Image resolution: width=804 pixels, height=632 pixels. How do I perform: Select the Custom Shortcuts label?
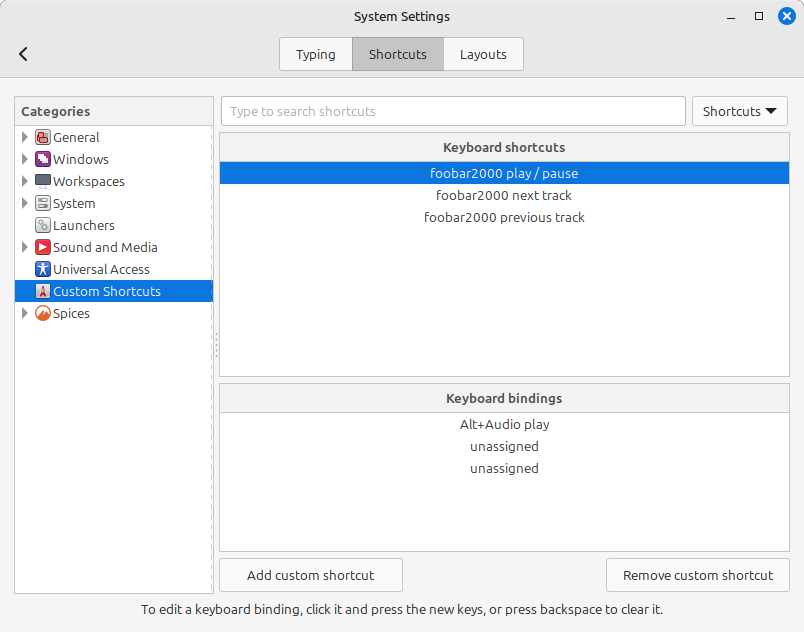click(x=107, y=292)
